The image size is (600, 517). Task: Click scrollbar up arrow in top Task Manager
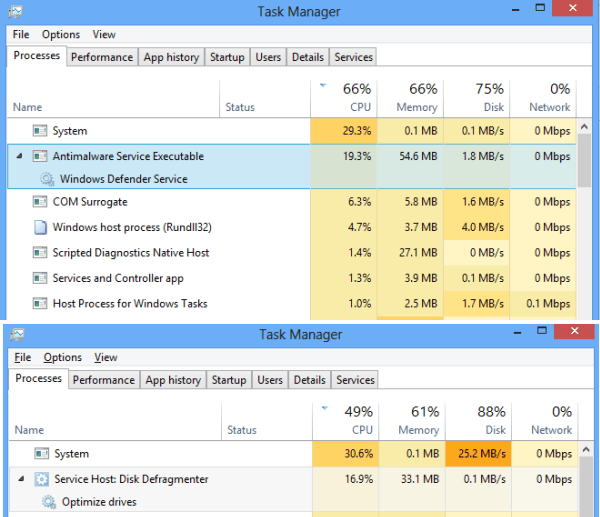tap(584, 127)
